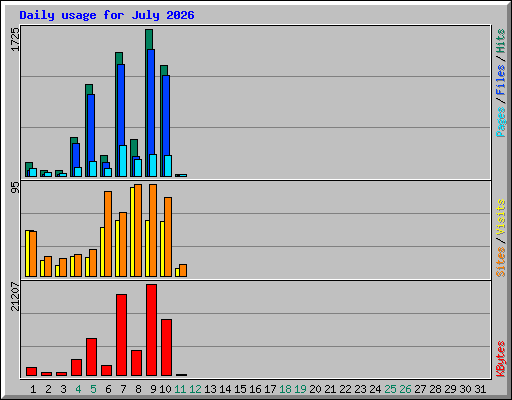The height and width of the screenshot is (400, 512).
Task: Click the 95 axis maximum label
Action: 15,188
